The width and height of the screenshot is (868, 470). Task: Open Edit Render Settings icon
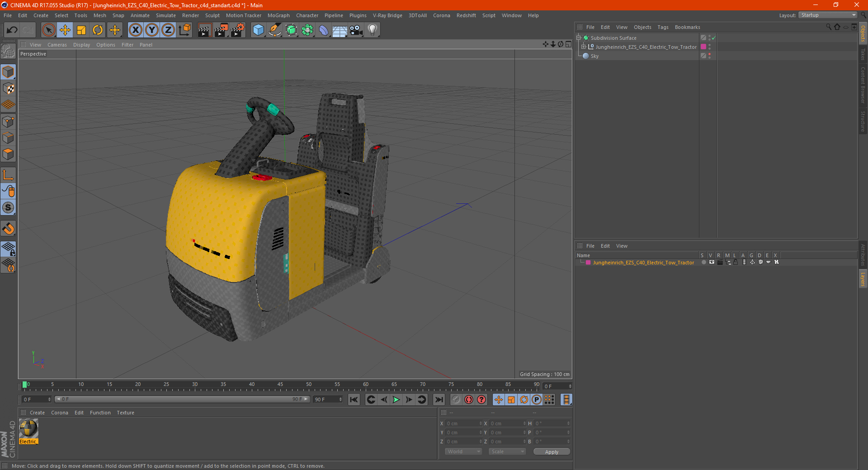(x=238, y=30)
